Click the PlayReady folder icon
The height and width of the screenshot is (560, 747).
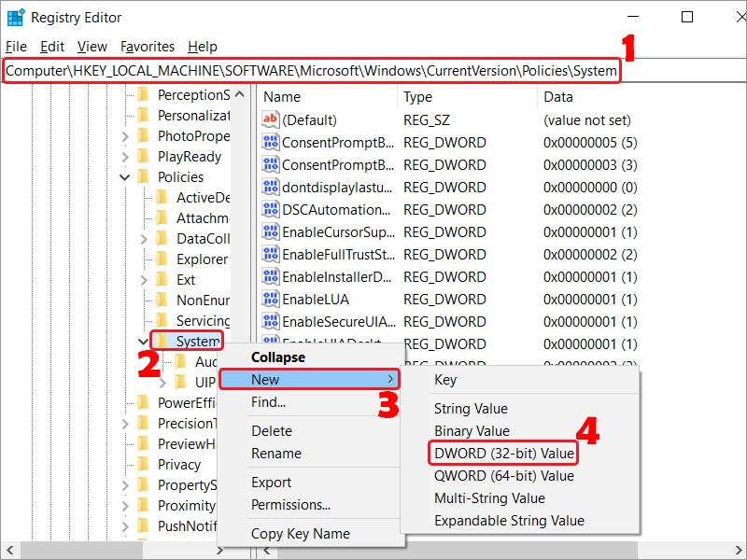143,156
